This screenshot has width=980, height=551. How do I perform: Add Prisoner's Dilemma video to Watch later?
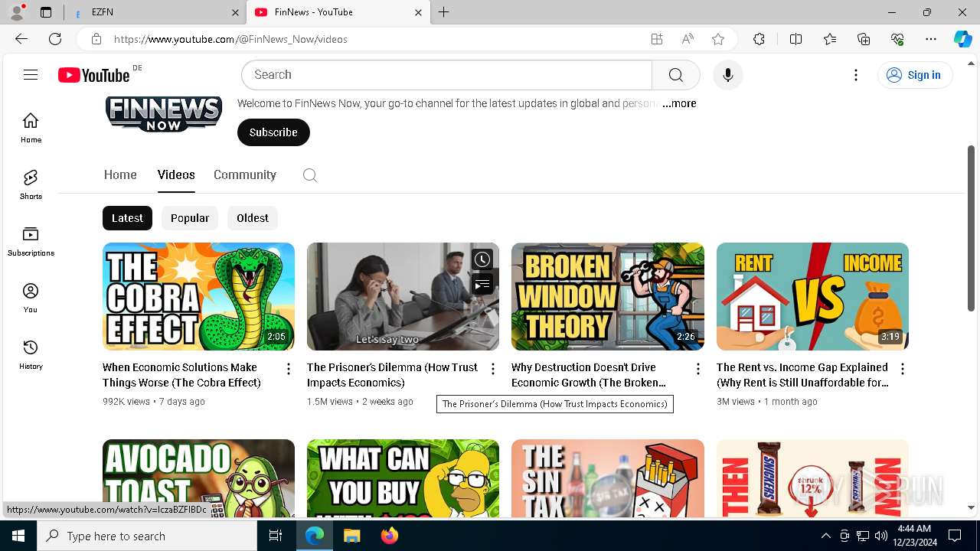tap(482, 259)
